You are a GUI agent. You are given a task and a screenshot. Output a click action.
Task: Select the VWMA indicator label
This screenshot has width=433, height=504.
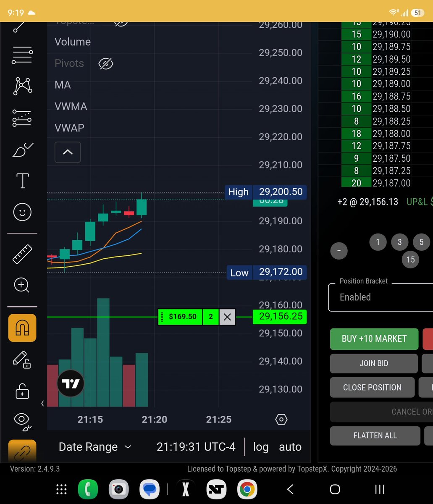[71, 107]
